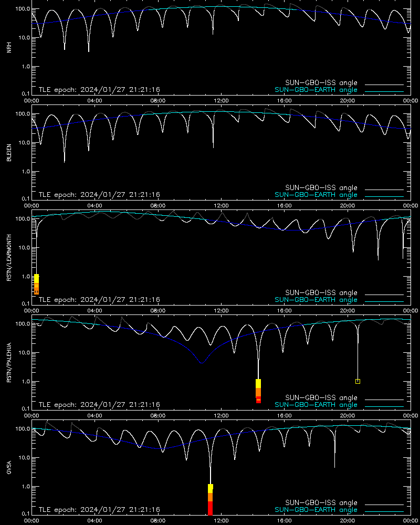420x525 pixels.
Task: Click the 16:00 tick label under BLEIEN panel
Action: [285, 206]
